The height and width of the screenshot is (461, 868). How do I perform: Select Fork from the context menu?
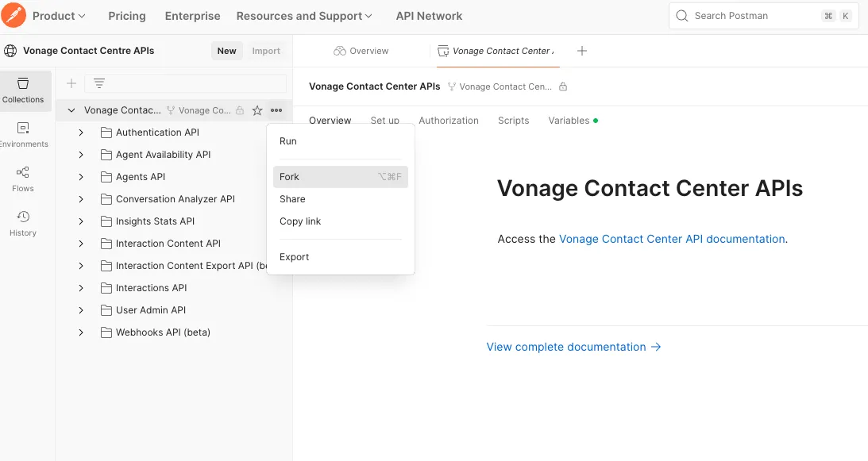[290, 177]
